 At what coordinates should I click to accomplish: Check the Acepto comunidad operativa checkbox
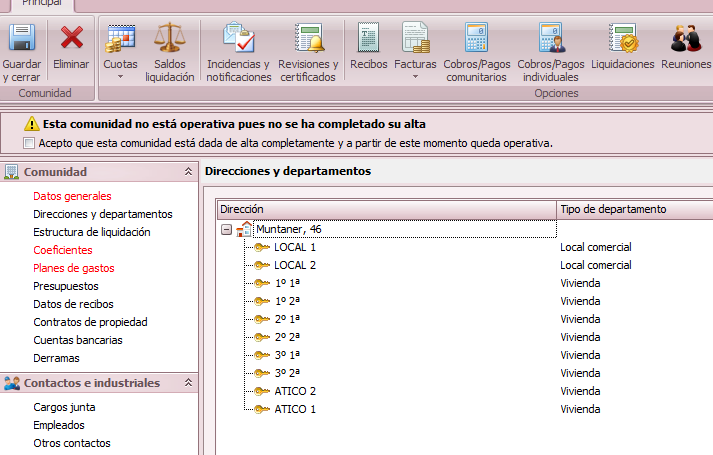tap(29, 143)
